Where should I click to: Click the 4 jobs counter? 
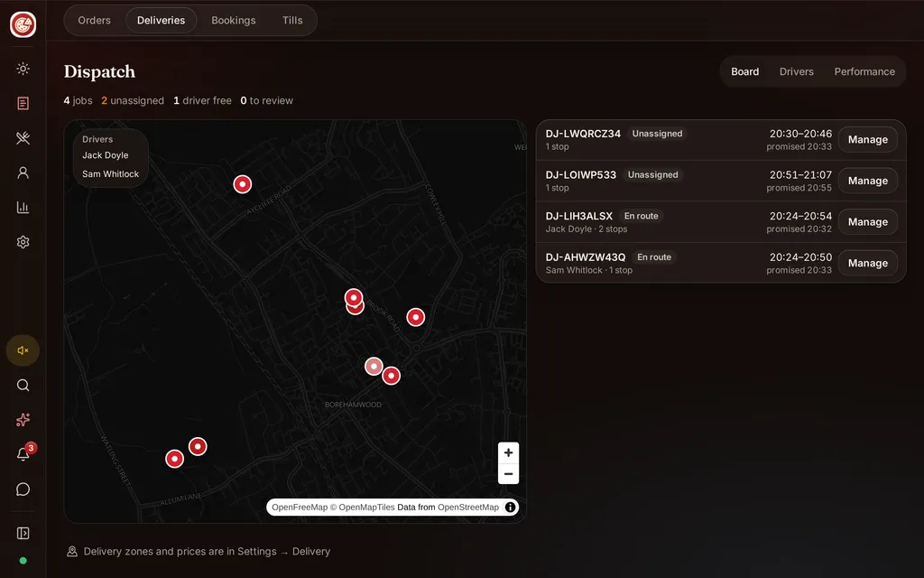(78, 101)
